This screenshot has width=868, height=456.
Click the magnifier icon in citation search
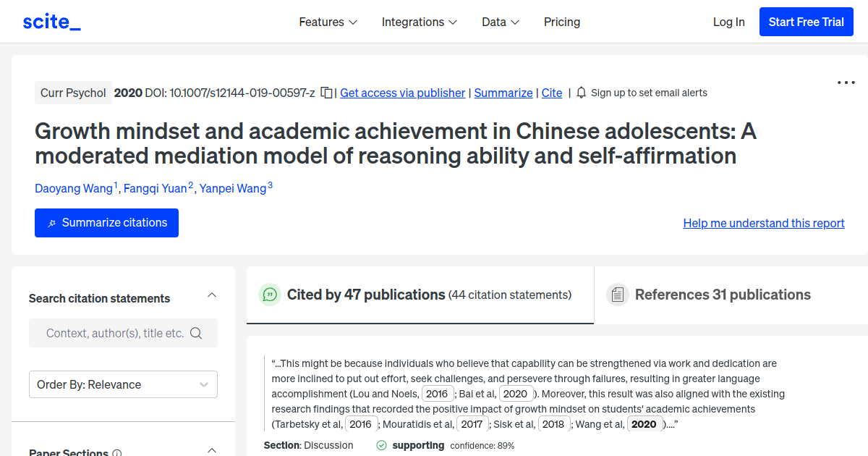pyautogui.click(x=196, y=333)
